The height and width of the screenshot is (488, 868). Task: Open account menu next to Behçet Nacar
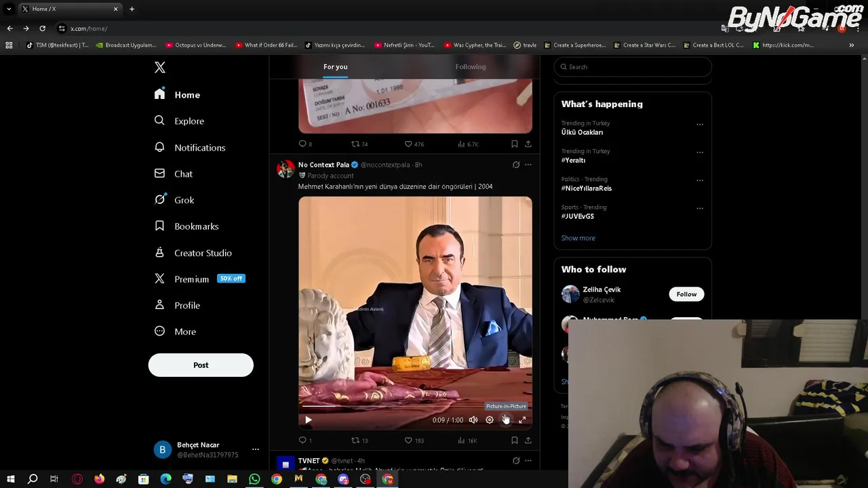pos(256,449)
